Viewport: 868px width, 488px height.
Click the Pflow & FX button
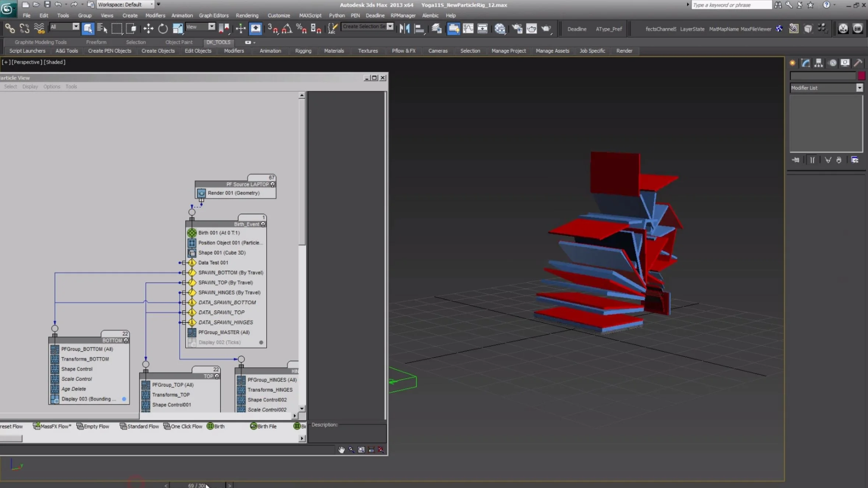click(x=403, y=51)
